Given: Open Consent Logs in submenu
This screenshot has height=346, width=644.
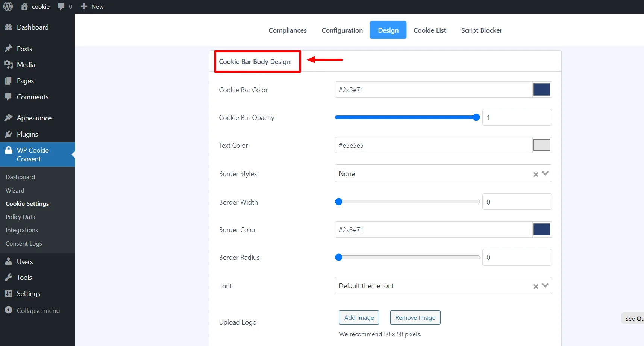Looking at the screenshot, I should 24,244.
